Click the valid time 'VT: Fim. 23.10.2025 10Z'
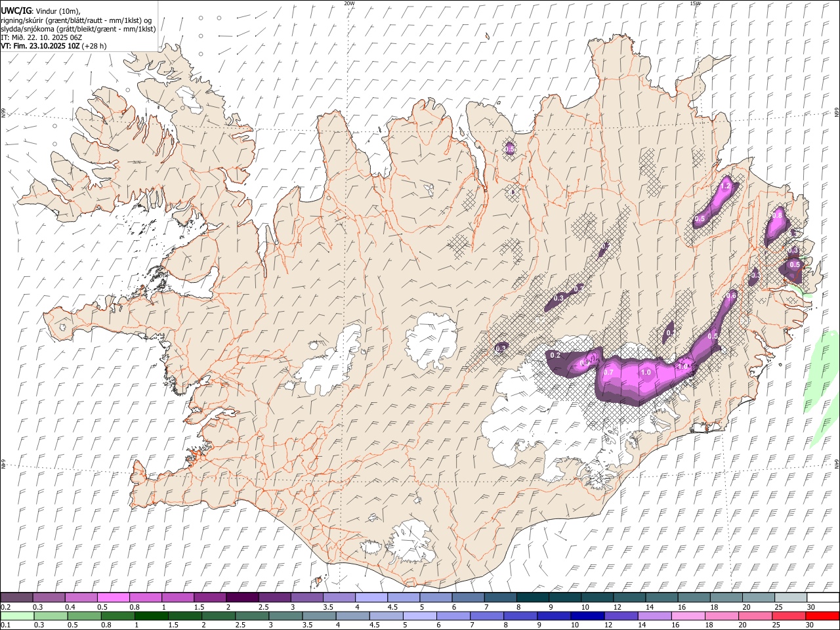840x630 pixels. click(x=40, y=46)
